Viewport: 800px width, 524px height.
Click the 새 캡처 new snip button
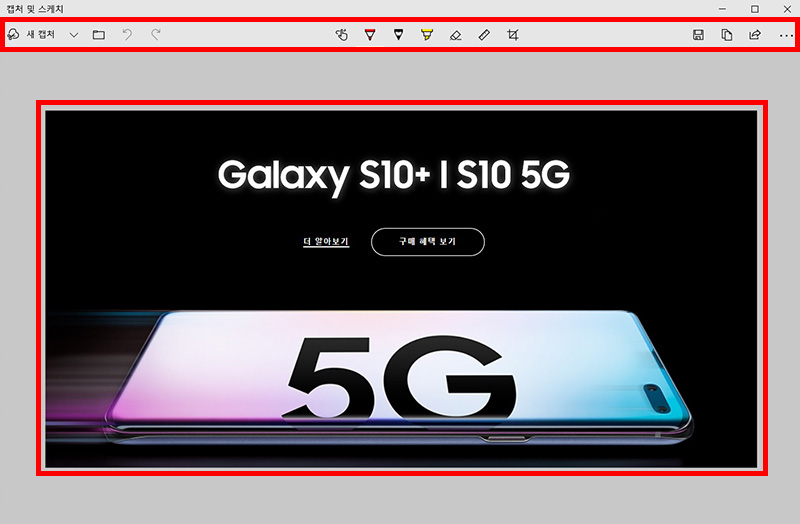31,35
